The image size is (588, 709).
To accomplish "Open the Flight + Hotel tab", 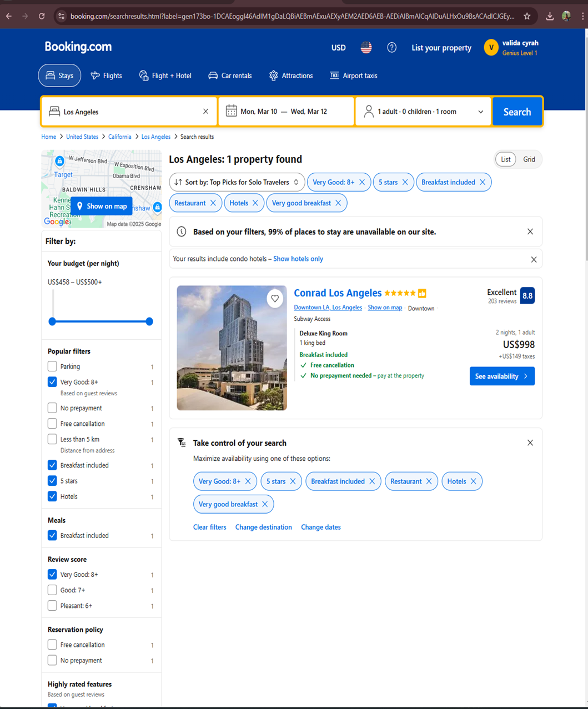I will pyautogui.click(x=165, y=76).
